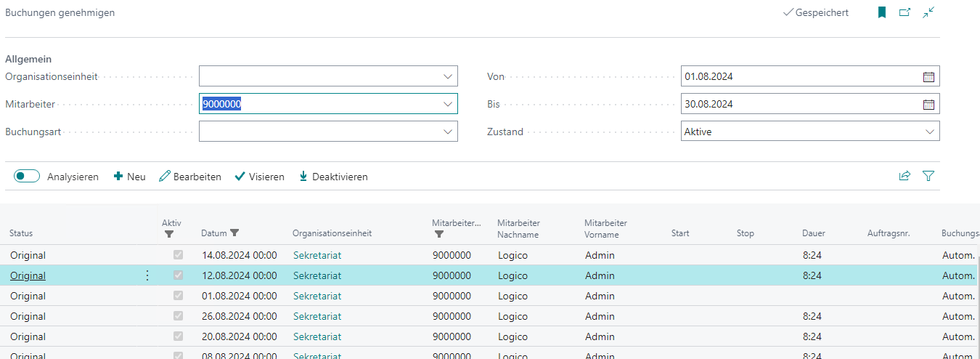Expand the Mitarbeiter dropdown arrow
Image resolution: width=980 pixels, height=359 pixels.
[447, 104]
